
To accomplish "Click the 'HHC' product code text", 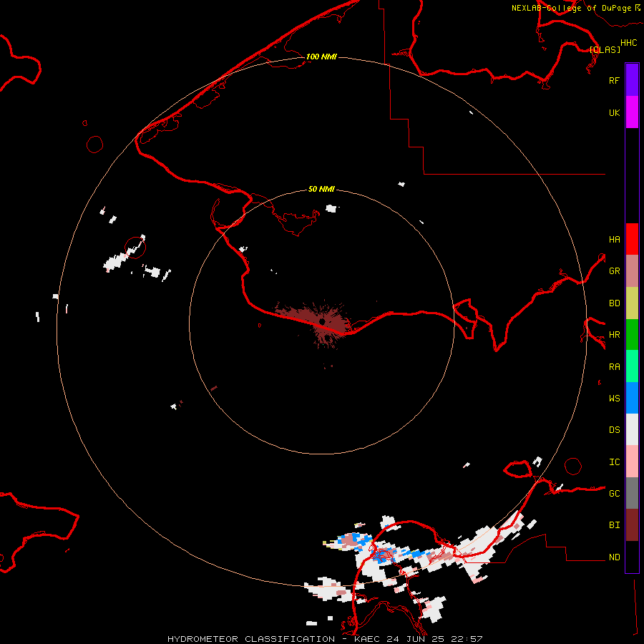I will point(628,43).
